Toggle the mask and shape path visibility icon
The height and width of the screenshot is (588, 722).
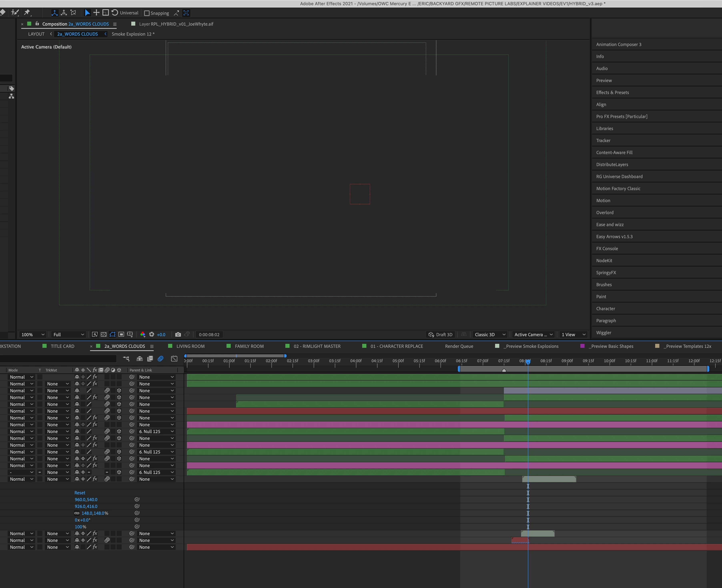pyautogui.click(x=112, y=334)
